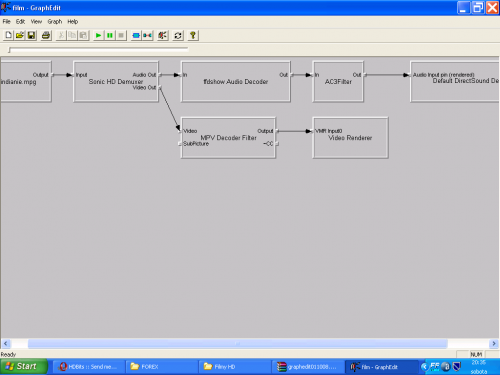This screenshot has height=375, width=500.
Task: Select the MPV Decoder Filter box
Action: coord(228,138)
